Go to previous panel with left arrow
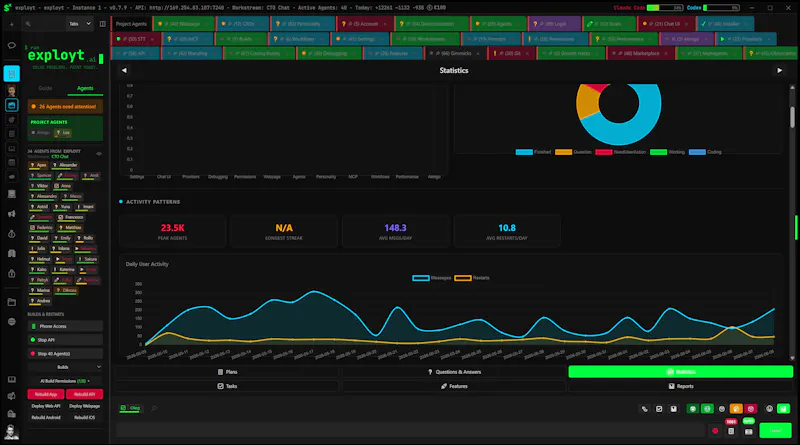 point(124,70)
